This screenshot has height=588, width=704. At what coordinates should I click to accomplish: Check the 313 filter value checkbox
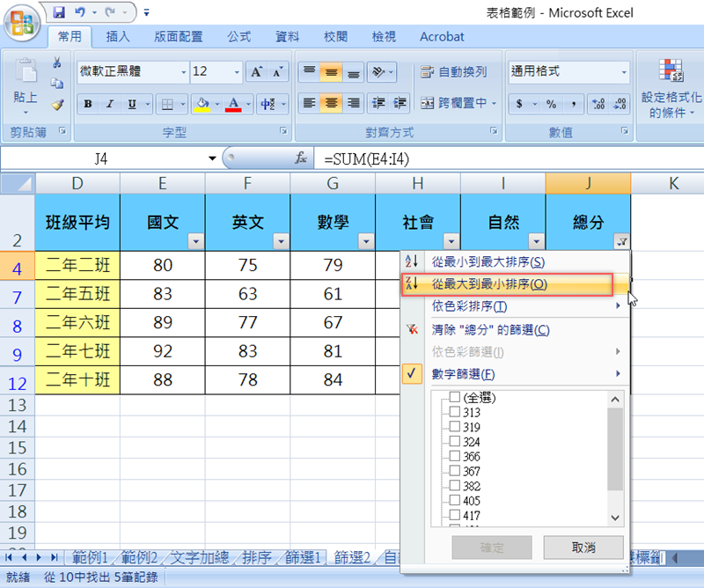click(454, 412)
